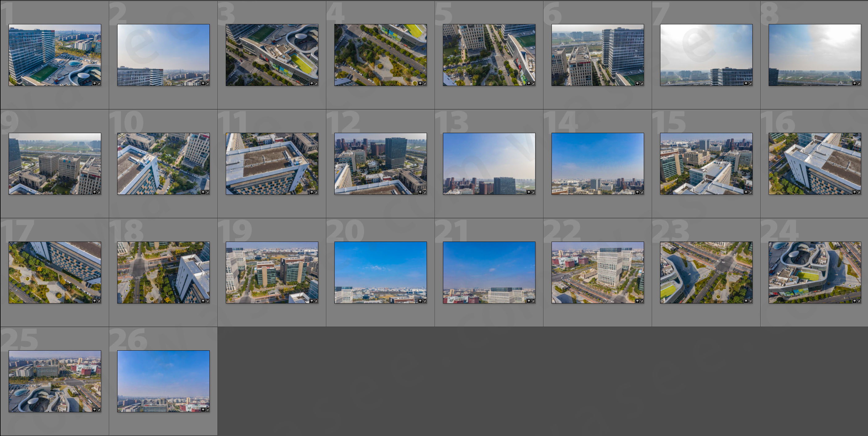Select thumbnail 21 with deep blue sky

pos(489,272)
